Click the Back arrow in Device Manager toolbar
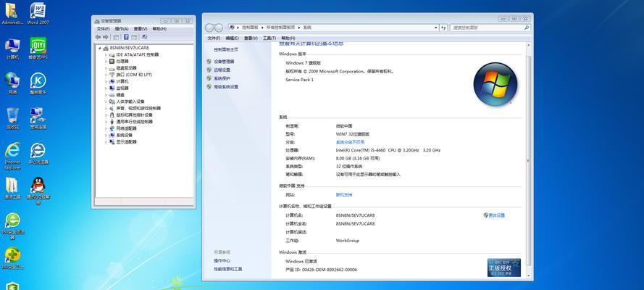Screen dimensions: 644x290 tap(98, 37)
